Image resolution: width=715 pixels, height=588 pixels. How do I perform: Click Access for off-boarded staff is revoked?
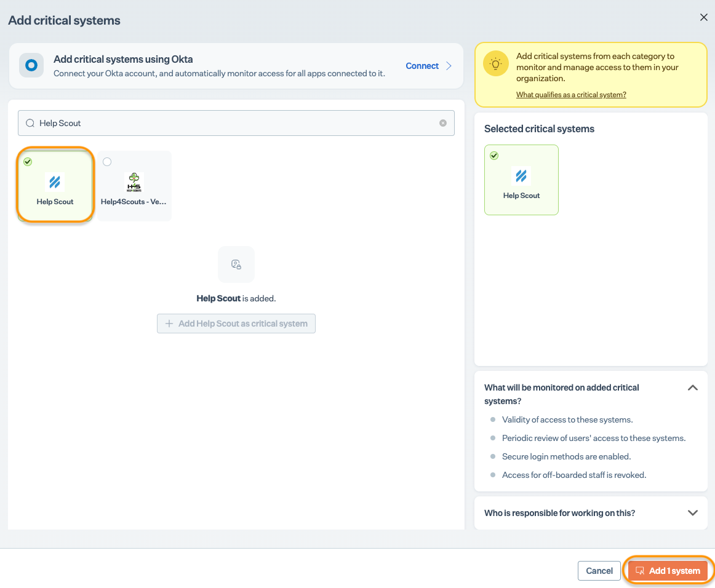point(574,475)
